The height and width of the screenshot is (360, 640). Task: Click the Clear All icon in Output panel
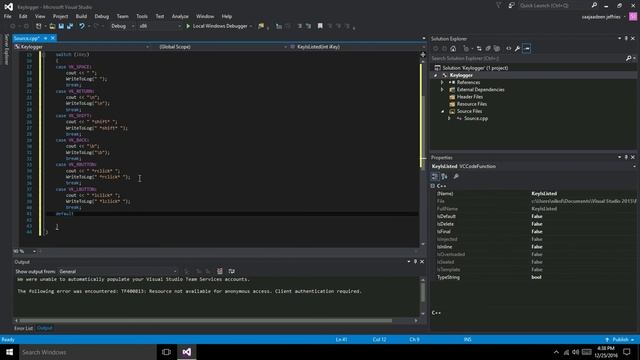coord(220,271)
